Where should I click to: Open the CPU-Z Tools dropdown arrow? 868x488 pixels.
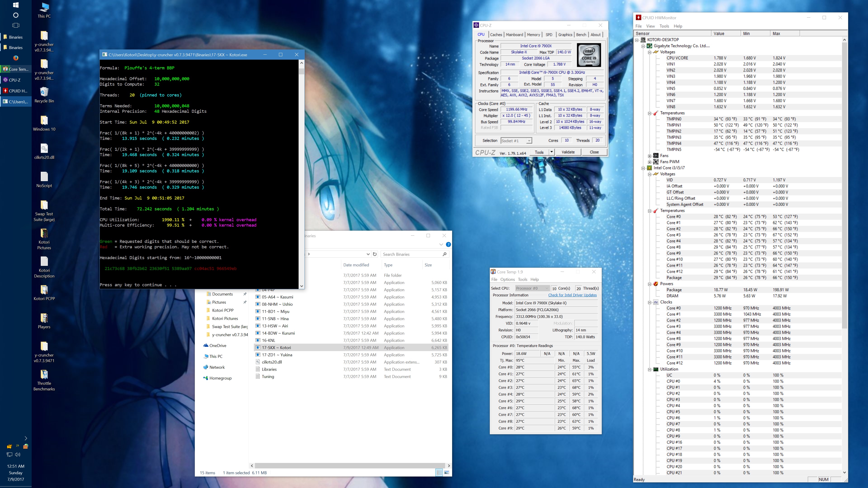pyautogui.click(x=552, y=152)
